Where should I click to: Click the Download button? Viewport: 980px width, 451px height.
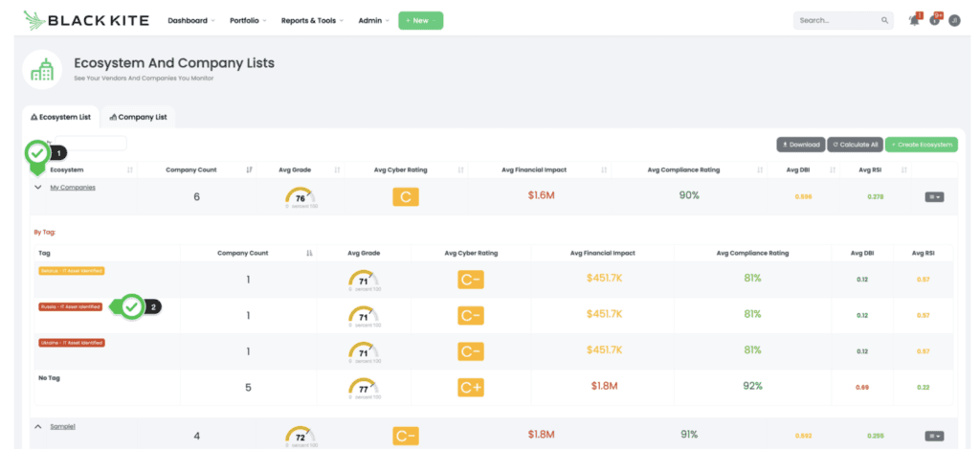pos(800,145)
